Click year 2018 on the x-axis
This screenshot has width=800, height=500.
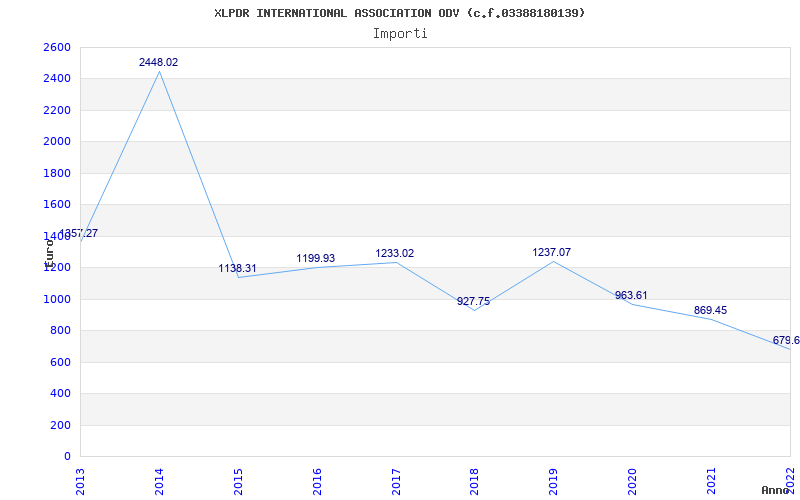click(474, 479)
